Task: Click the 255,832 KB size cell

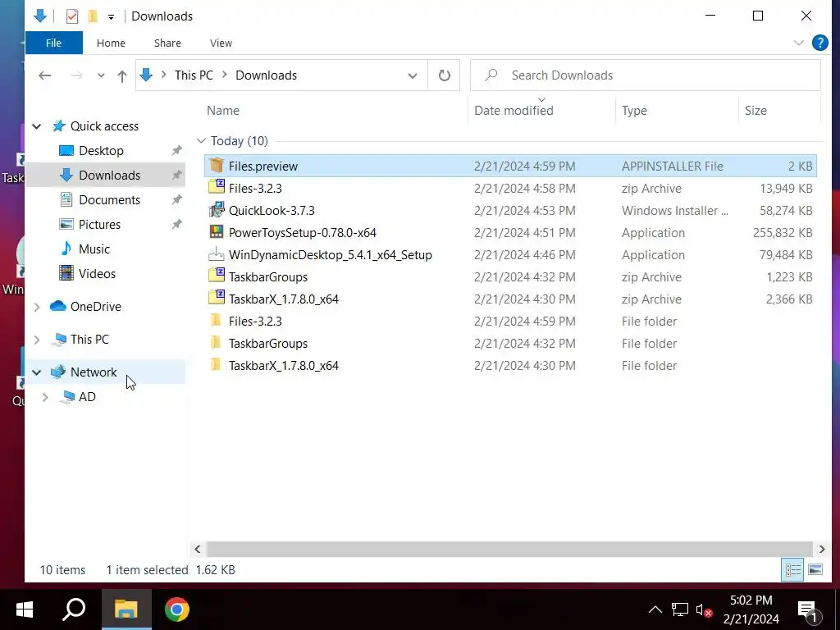Action: coord(782,232)
